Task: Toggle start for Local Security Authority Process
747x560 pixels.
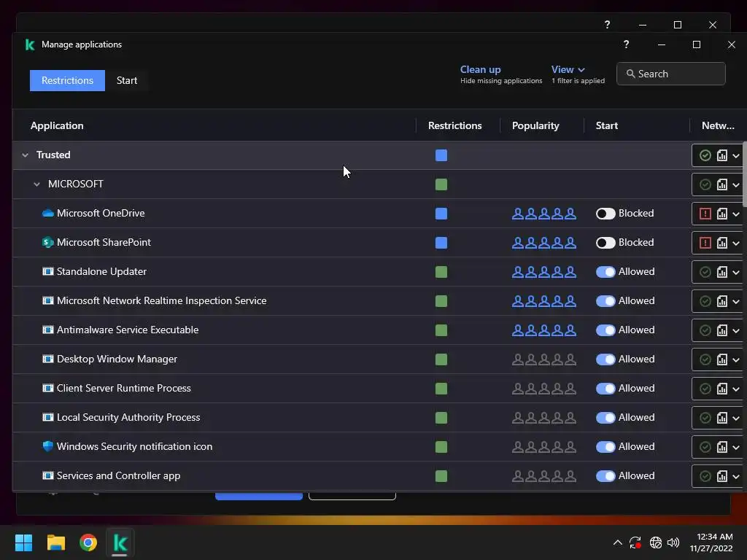Action: (605, 418)
